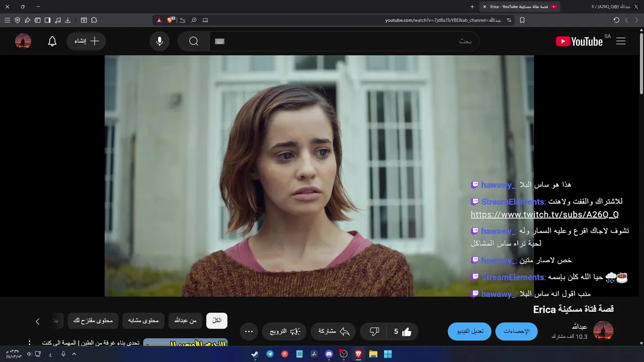Select the من عبدالله filter chip
This screenshot has height=362, width=644.
(186, 321)
